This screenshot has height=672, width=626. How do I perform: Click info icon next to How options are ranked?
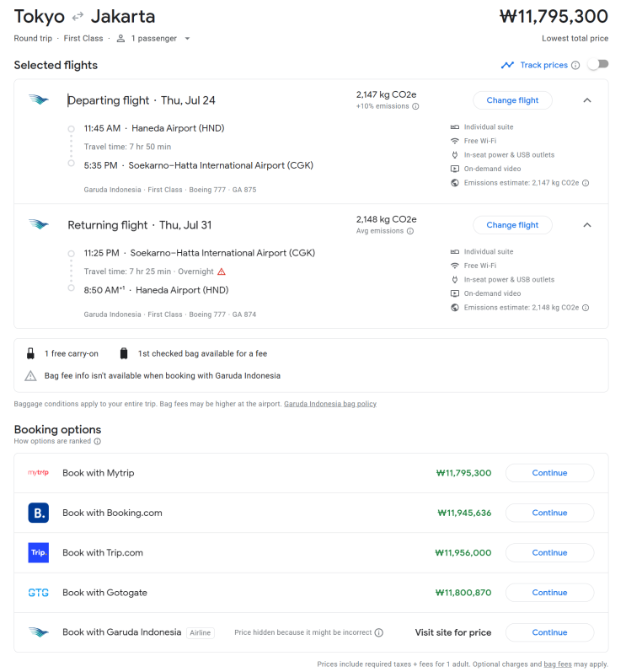[x=98, y=441]
